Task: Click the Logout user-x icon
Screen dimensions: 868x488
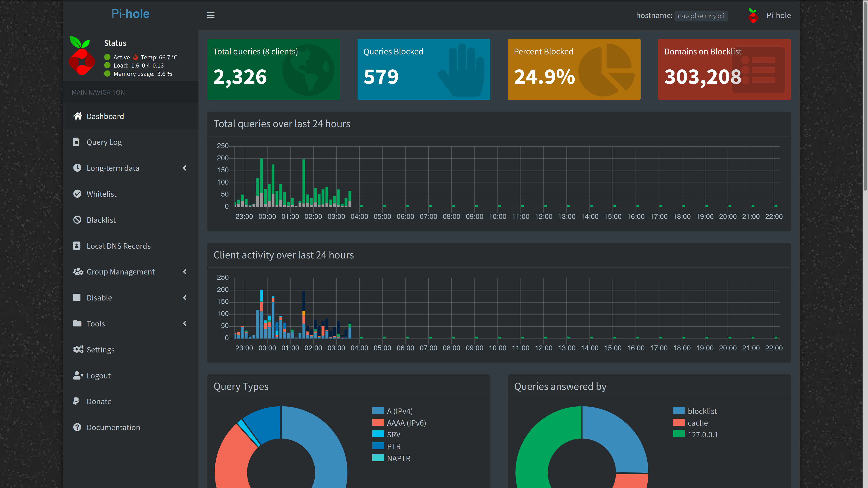Action: coord(78,375)
